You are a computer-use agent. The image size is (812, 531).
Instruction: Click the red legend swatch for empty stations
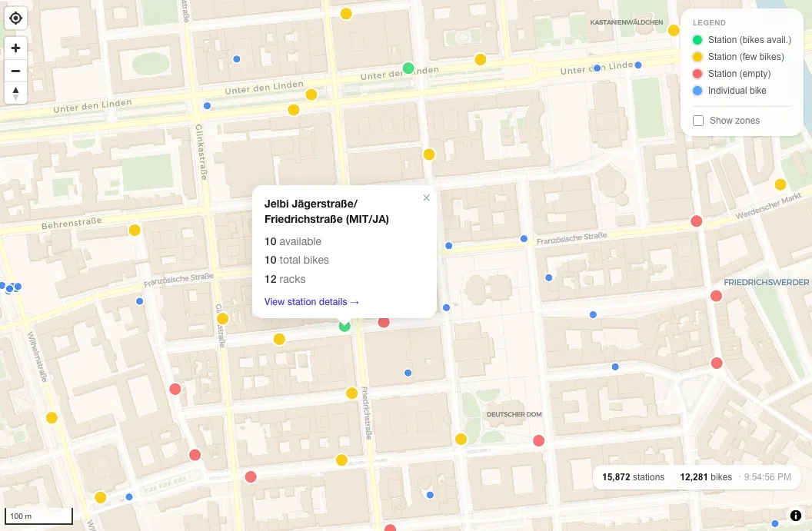[x=697, y=74]
